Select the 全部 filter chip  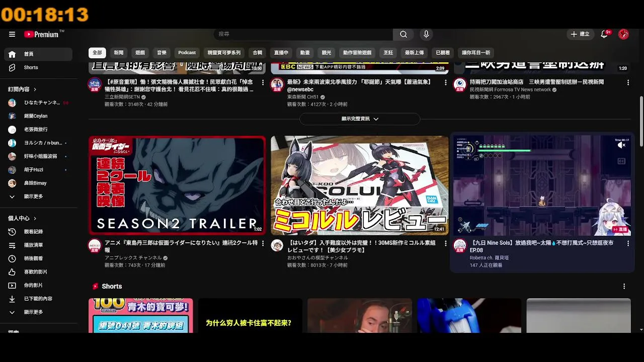tap(97, 52)
